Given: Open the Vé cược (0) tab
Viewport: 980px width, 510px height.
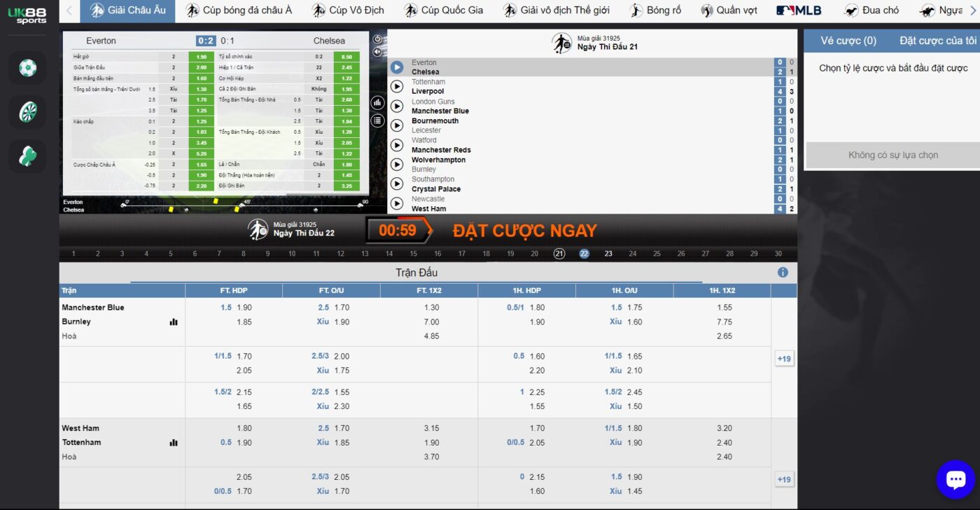Looking at the screenshot, I should 848,41.
